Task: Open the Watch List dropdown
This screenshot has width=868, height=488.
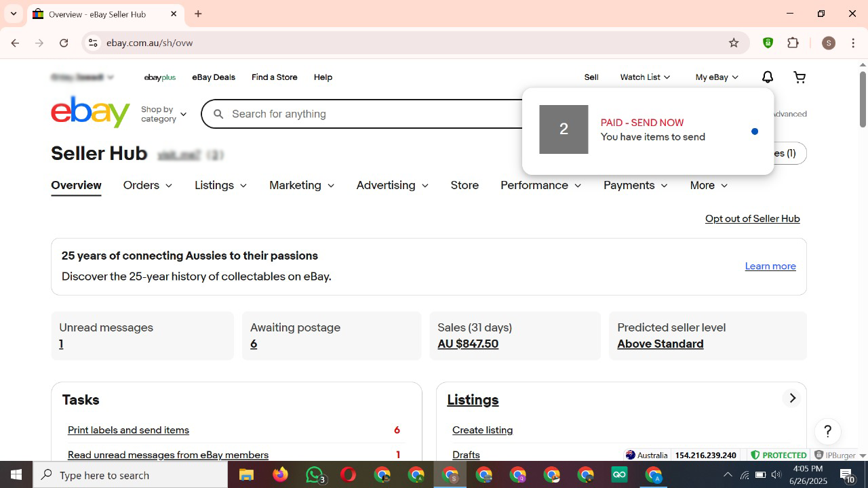Action: coord(645,77)
